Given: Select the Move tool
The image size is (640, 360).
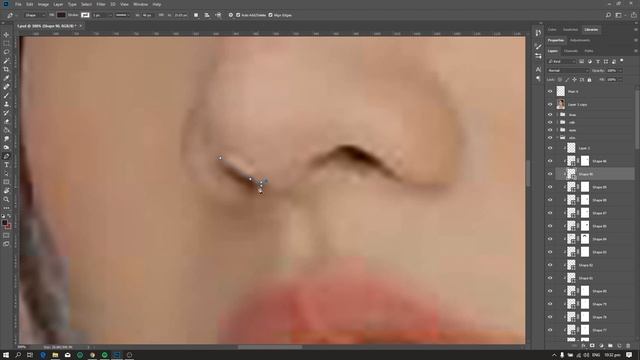Looking at the screenshot, I should click(6, 35).
